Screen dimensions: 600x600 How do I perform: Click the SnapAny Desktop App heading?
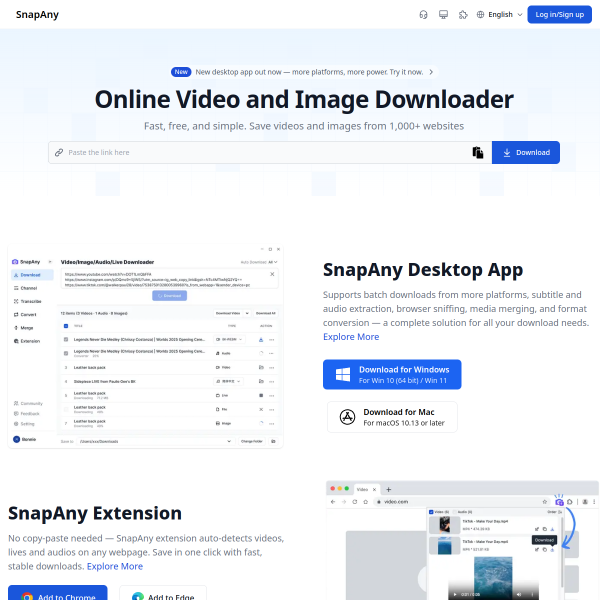423,270
